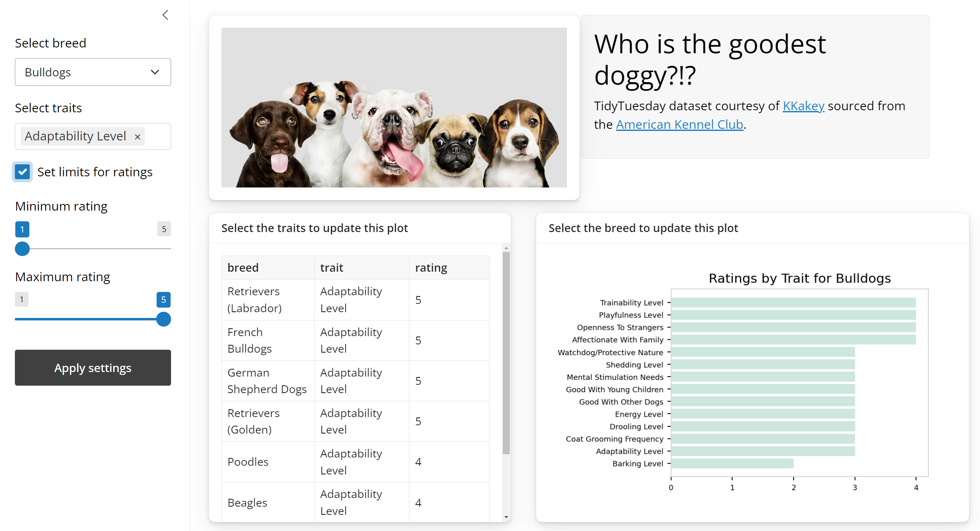Click the breed dropdown chevron arrow
The image size is (980, 531).
pyautogui.click(x=155, y=72)
